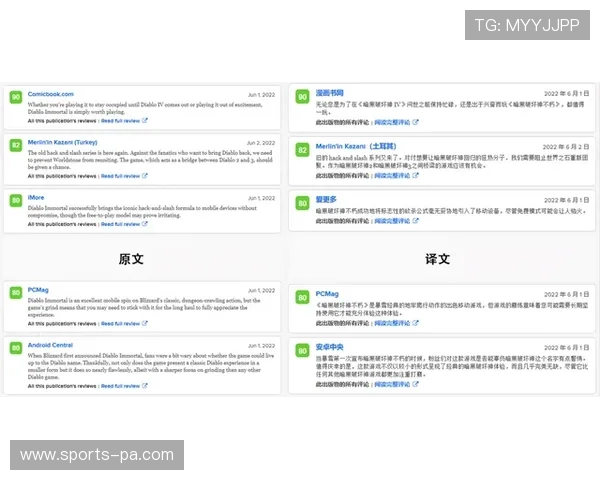Click All this publication's reviews under Comicbook.com
Image resolution: width=600 pixels, height=480 pixels.
tap(62, 121)
